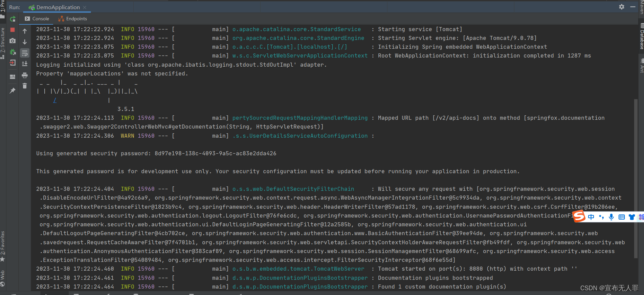
Task: Stop the running DemoApplication process
Action: [13, 30]
